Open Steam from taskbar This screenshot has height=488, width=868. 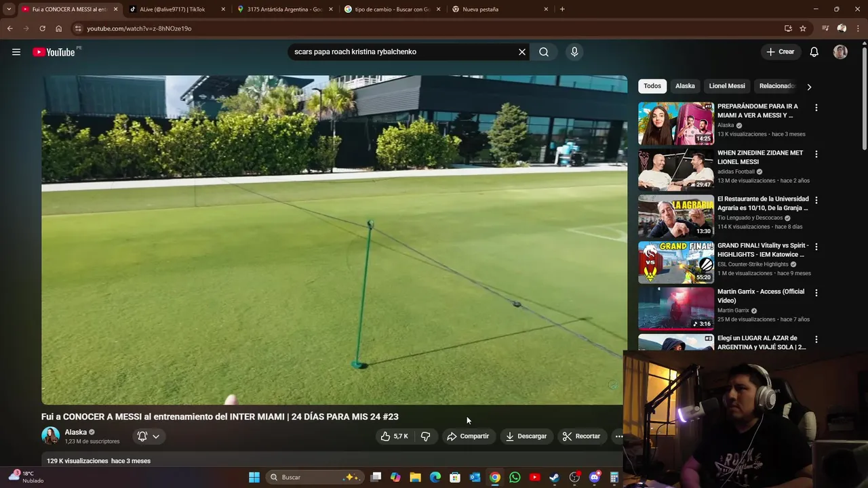point(554,477)
